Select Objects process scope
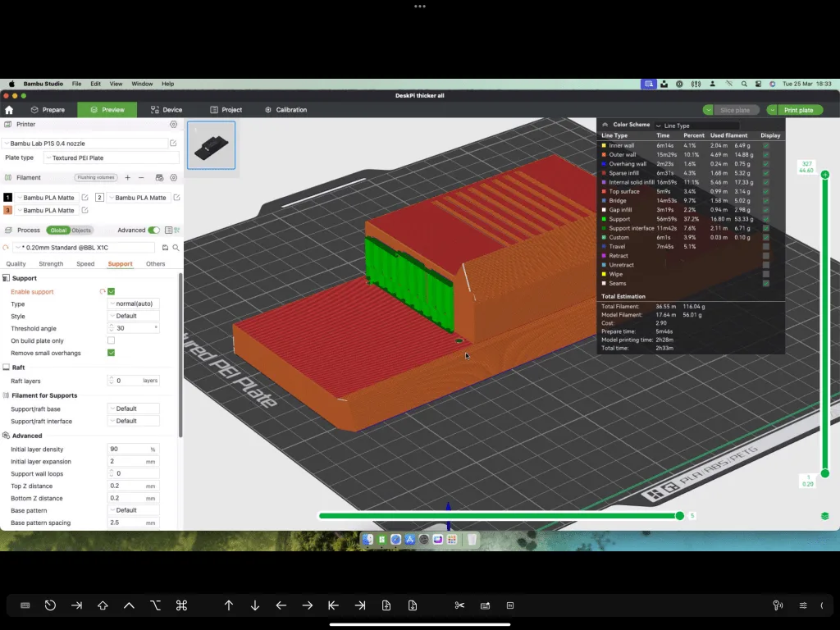Viewport: 840px width, 630px height. coord(81,231)
